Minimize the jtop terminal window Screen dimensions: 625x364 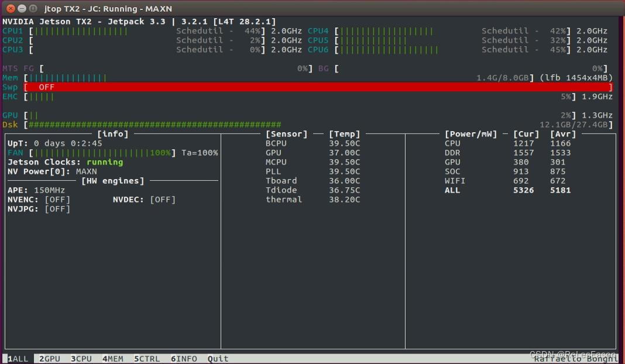pyautogui.click(x=22, y=8)
